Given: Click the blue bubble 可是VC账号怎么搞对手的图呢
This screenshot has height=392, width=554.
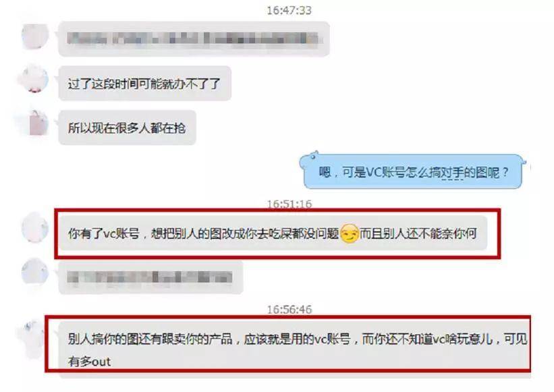Looking at the screenshot, I should coord(412,171).
